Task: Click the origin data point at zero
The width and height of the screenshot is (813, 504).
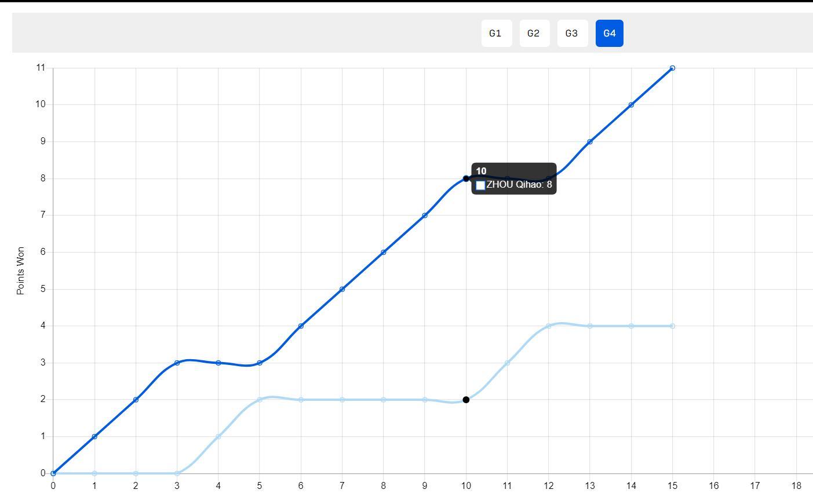Action: click(53, 473)
